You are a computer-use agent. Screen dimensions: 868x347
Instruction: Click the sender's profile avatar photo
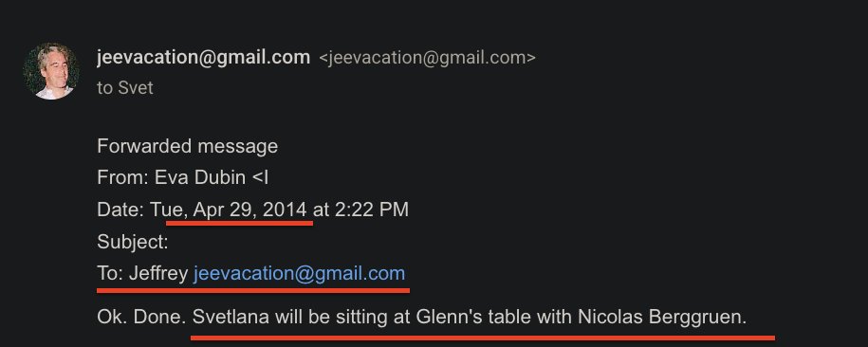(50, 71)
